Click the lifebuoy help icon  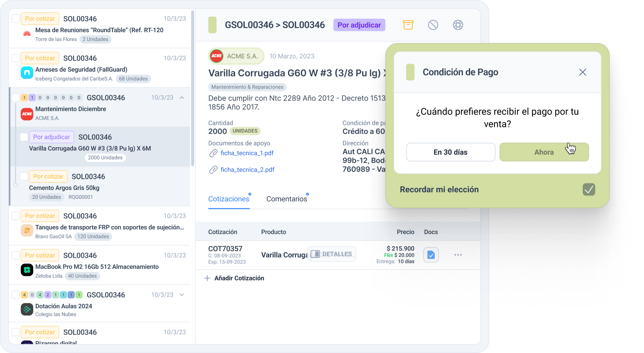(458, 25)
